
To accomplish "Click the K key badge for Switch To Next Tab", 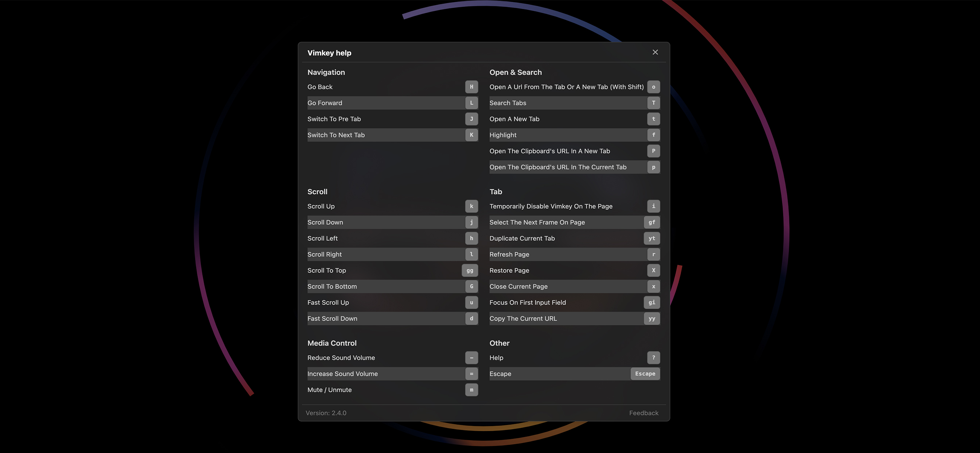I will 471,135.
